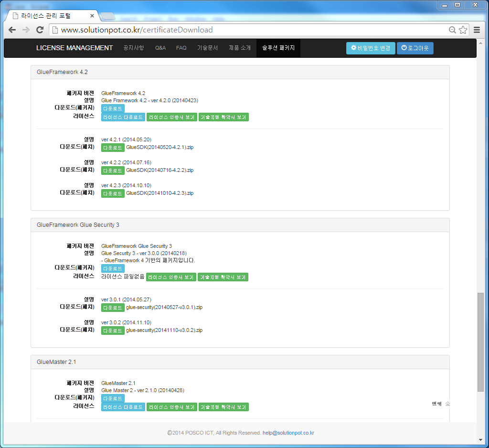Click 라이선스 다운로드 for GlueMaster 2.1
The height and width of the screenshot is (448, 489).
(x=123, y=407)
